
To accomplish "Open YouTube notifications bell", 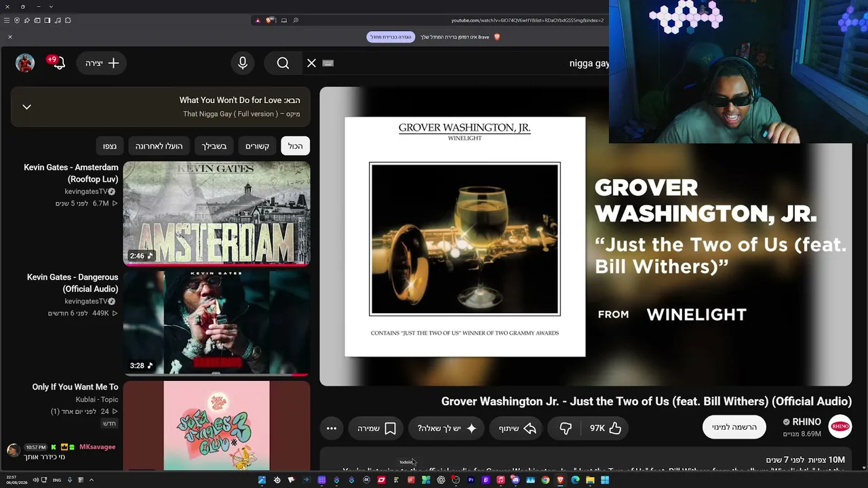I will click(59, 63).
